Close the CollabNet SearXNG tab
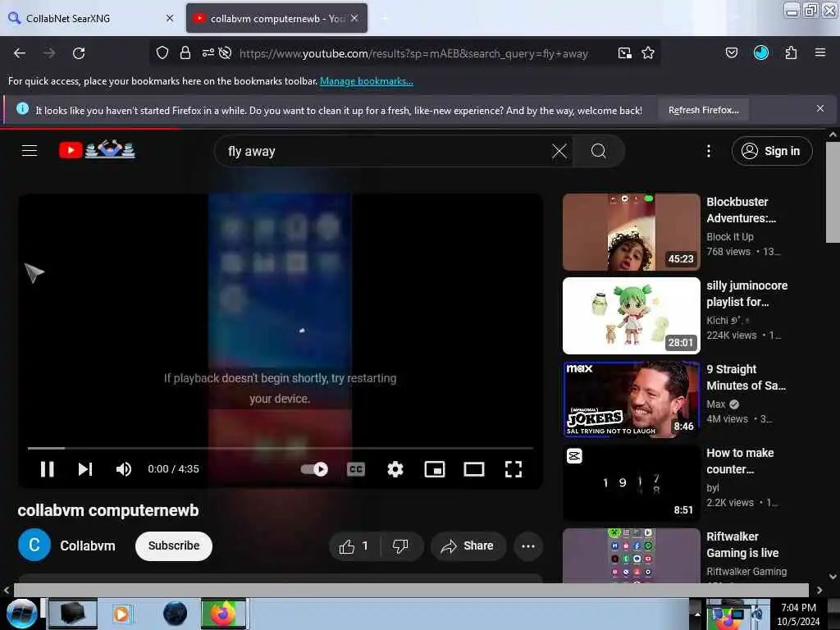The width and height of the screenshot is (840, 630). pyautogui.click(x=170, y=18)
